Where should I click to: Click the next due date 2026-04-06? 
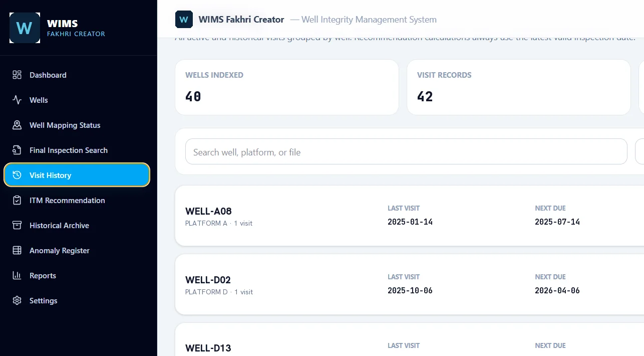[557, 290]
